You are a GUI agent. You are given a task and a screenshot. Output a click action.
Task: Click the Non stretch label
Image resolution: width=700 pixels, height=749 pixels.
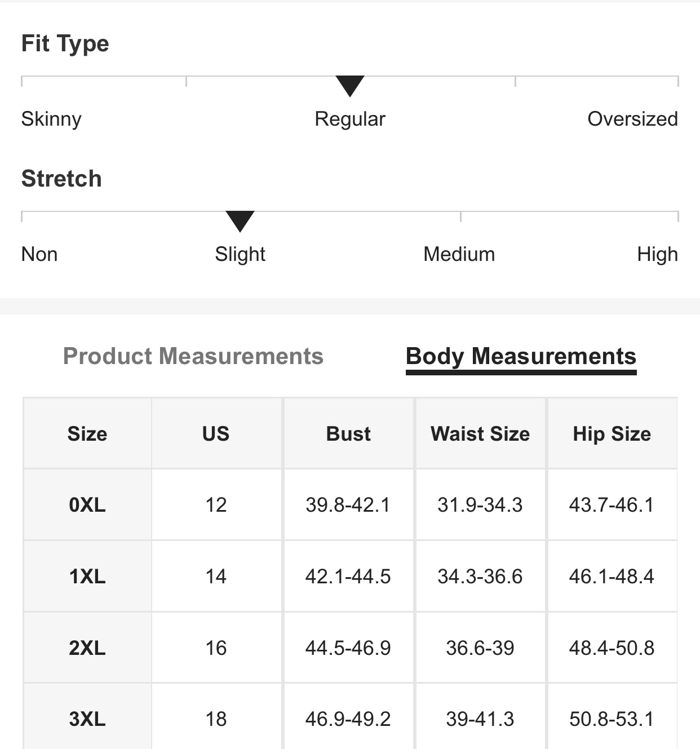pyautogui.click(x=39, y=254)
